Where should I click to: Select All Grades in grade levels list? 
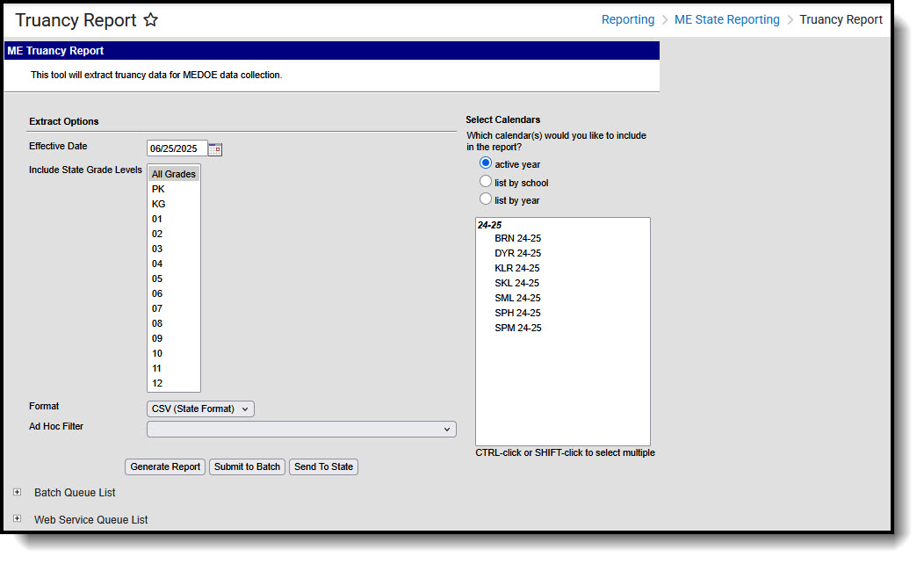point(174,174)
